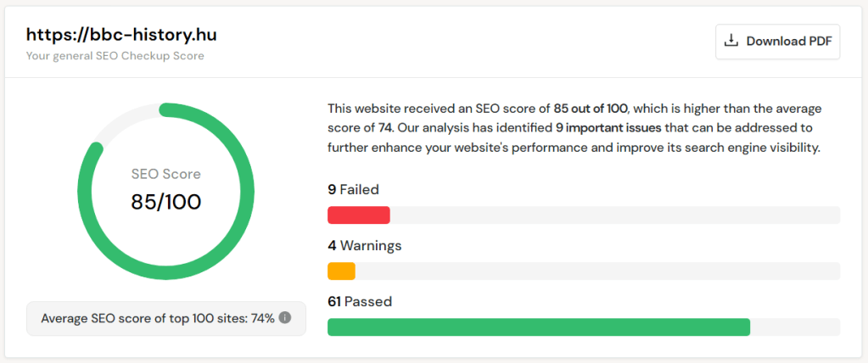Image resolution: width=868 pixels, height=363 pixels.
Task: Click 'Your general SEO Checkup Score' subtitle
Action: pos(115,56)
